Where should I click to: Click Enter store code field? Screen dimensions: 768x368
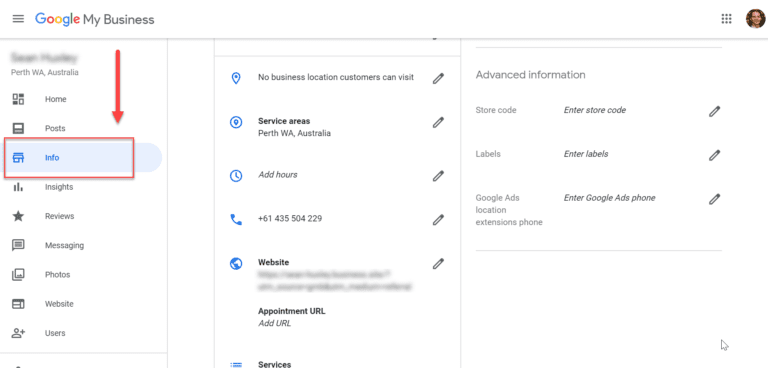click(x=595, y=110)
